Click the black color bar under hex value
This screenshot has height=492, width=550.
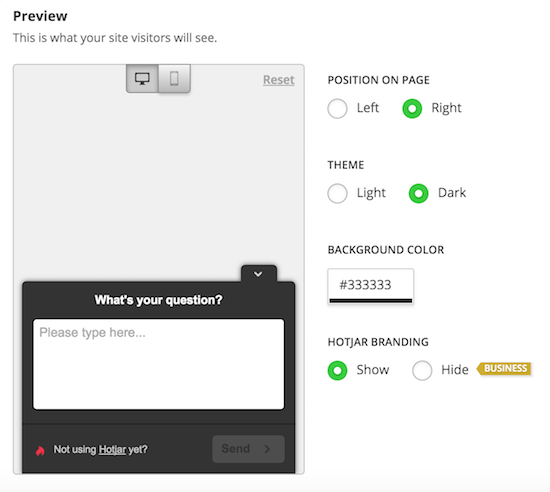371,301
